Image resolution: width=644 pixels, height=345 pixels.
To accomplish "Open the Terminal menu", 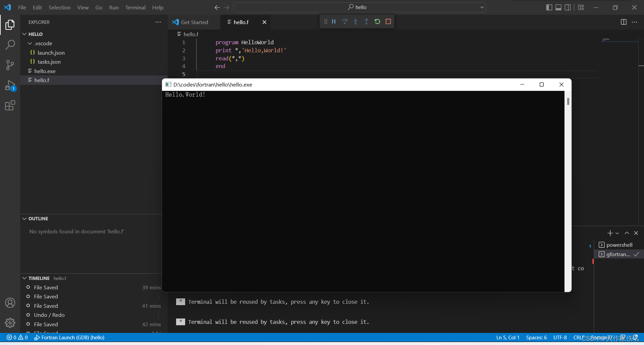I will click(135, 7).
